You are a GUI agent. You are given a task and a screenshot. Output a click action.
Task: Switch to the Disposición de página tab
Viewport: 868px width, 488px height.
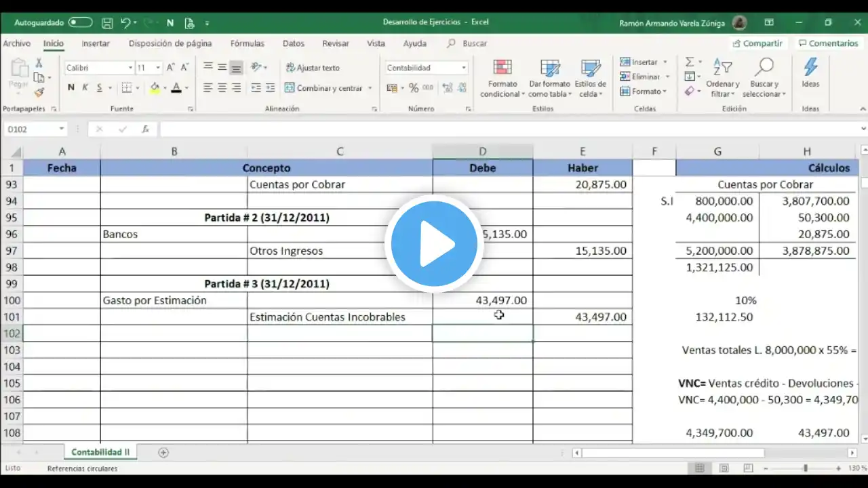[170, 43]
